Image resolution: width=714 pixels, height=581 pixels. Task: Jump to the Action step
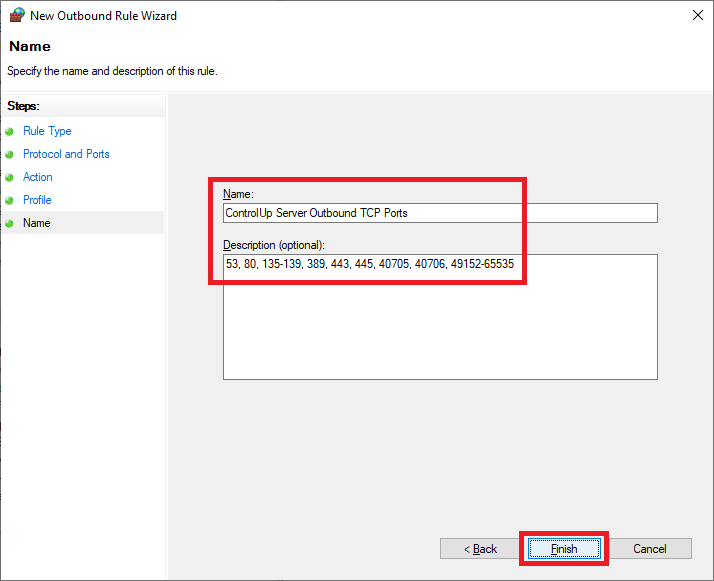coord(38,177)
